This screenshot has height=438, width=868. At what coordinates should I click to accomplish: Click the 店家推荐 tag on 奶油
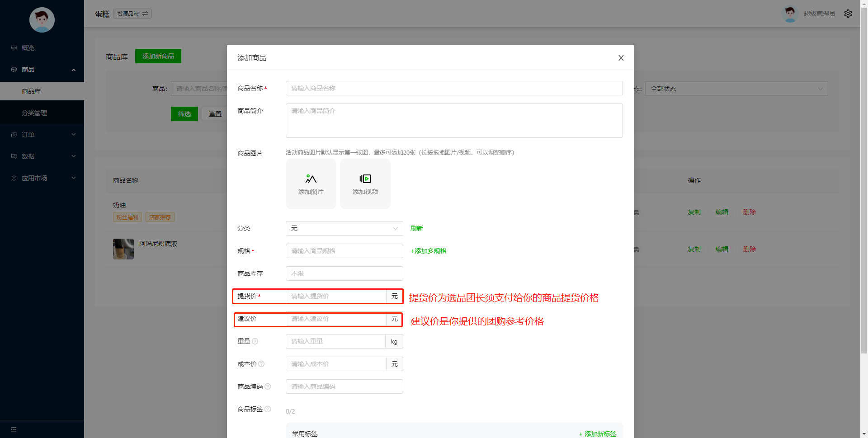[160, 217]
